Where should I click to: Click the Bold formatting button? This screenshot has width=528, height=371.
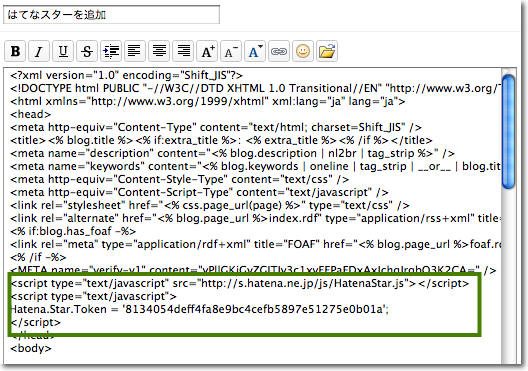tap(15, 51)
